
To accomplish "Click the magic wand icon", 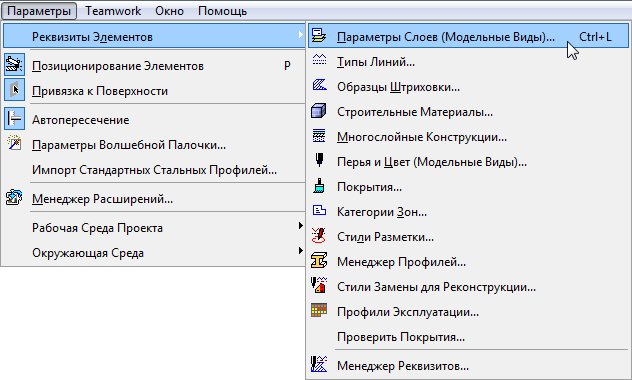I will coord(14,143).
